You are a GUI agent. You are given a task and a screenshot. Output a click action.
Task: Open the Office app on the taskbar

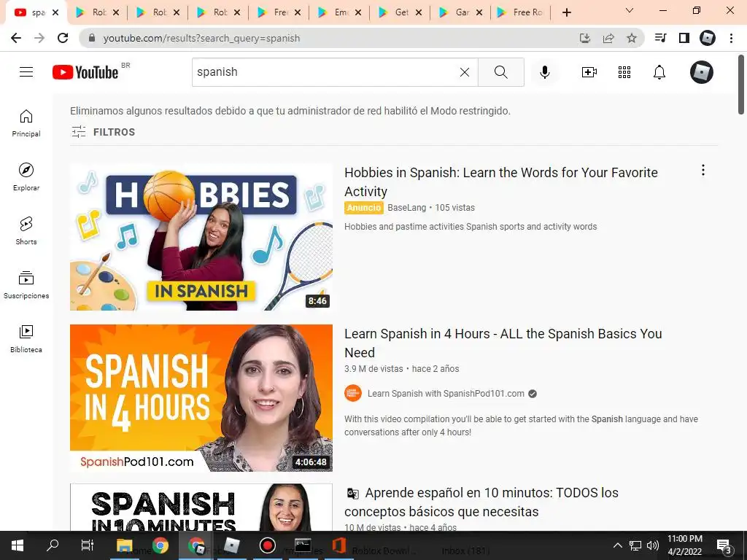338,545
